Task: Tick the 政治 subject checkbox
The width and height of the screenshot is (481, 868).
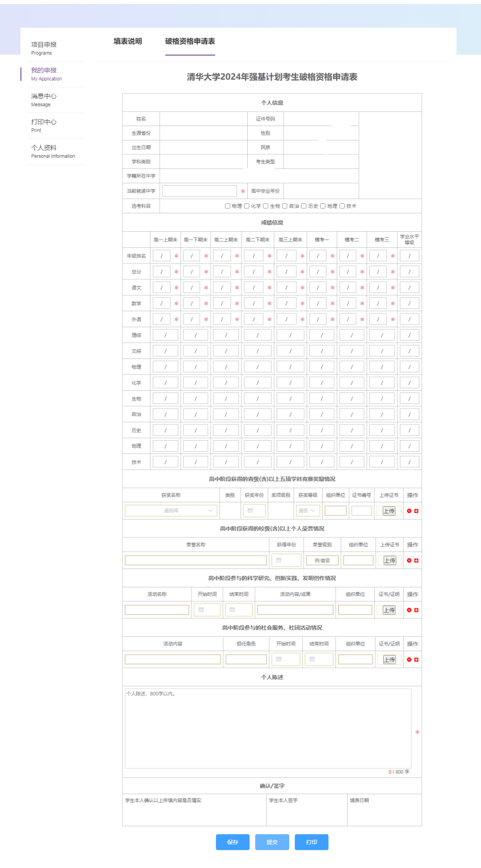Action: point(285,206)
